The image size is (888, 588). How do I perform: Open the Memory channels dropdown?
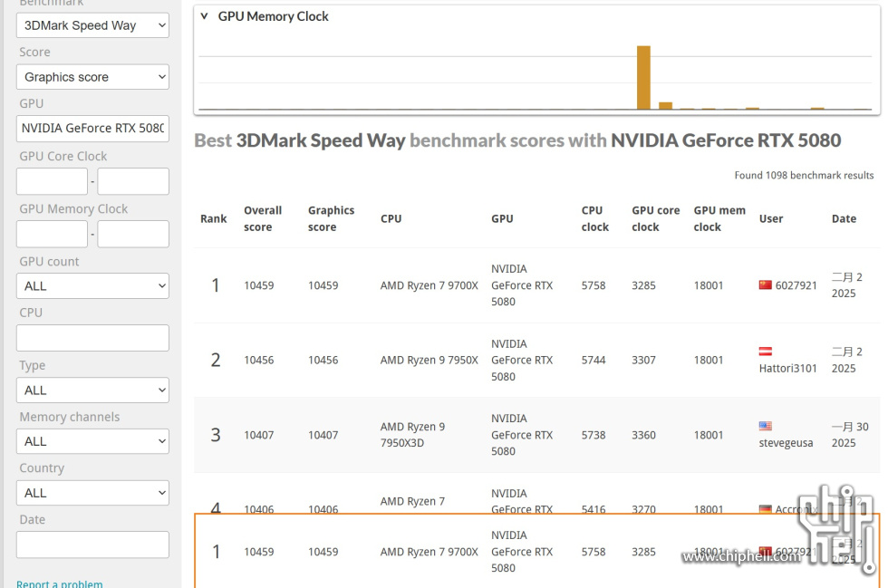(x=92, y=441)
